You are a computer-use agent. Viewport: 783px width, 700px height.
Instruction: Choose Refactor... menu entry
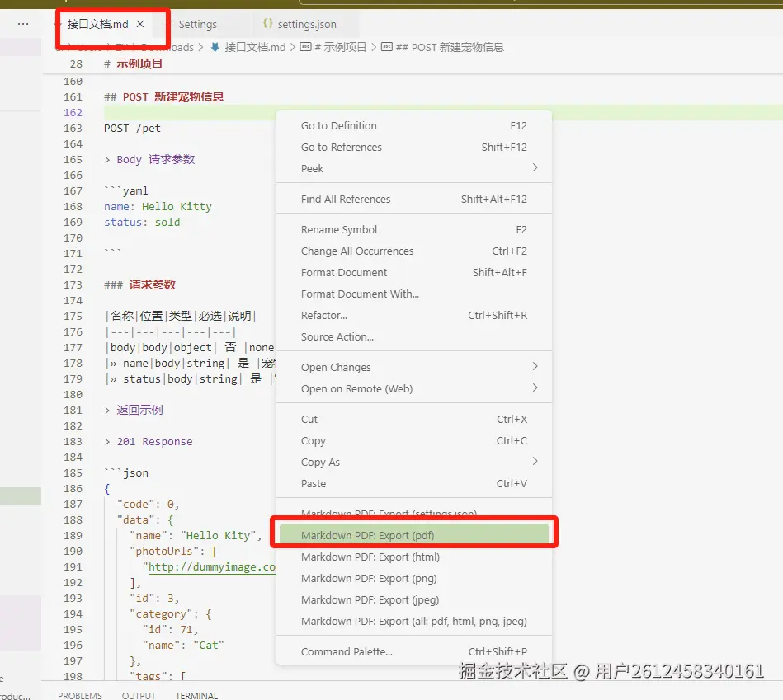click(414, 315)
